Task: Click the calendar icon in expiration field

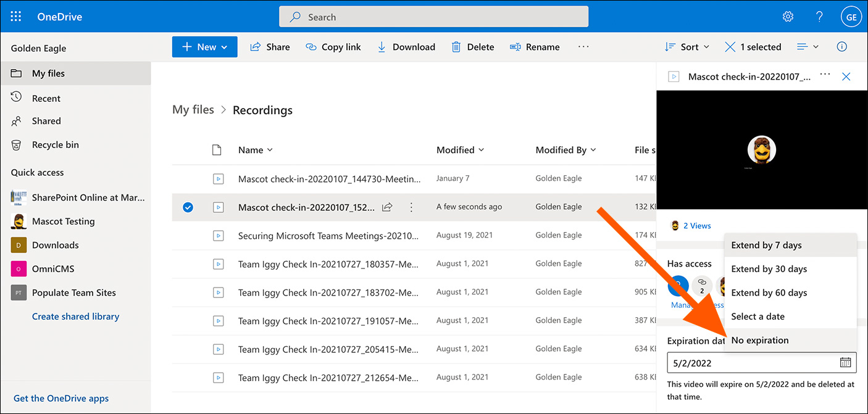Action: tap(845, 363)
